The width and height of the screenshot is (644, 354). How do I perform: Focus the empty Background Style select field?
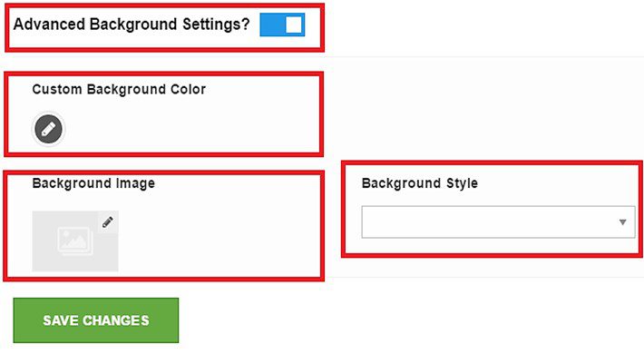[x=498, y=222]
